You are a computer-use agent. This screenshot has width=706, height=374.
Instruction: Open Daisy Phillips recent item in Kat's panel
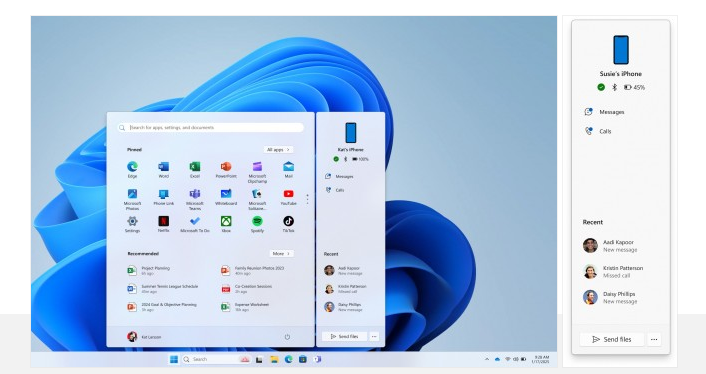click(x=343, y=307)
